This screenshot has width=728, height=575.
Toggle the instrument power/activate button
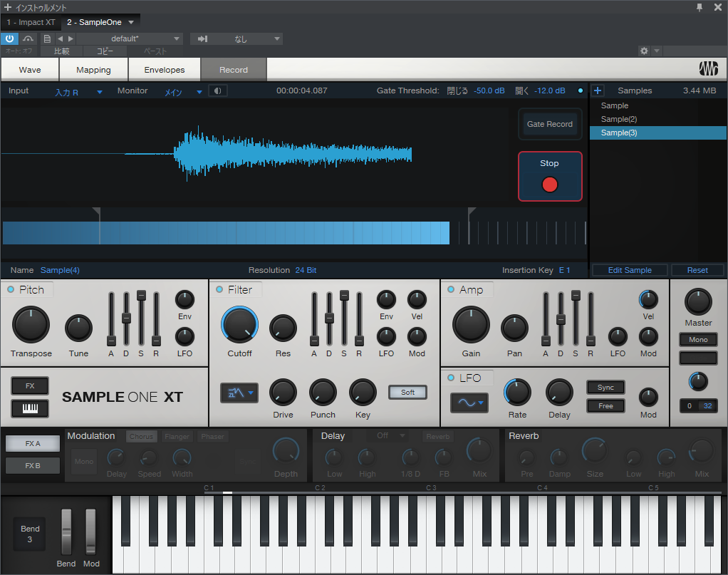point(9,38)
